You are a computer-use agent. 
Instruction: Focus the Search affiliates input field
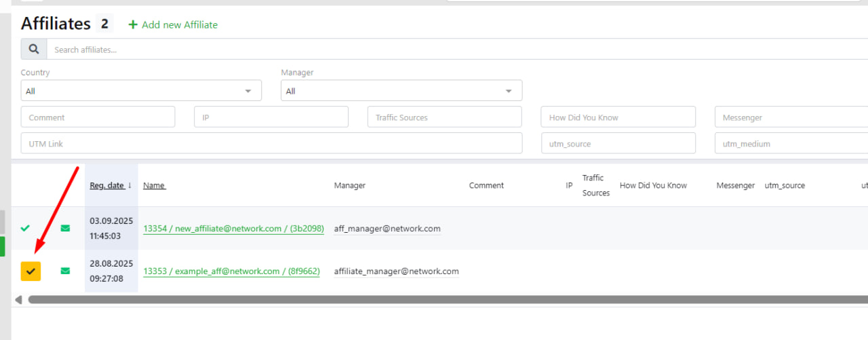454,50
